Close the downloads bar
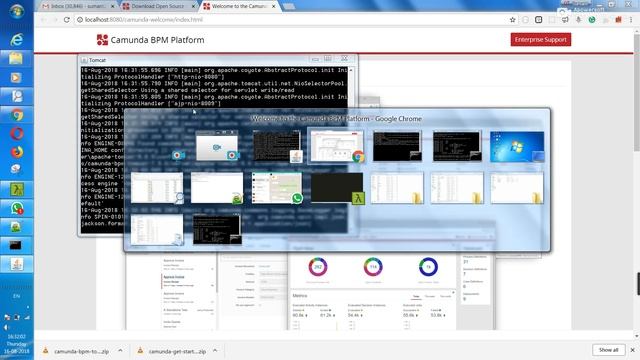 (633, 350)
